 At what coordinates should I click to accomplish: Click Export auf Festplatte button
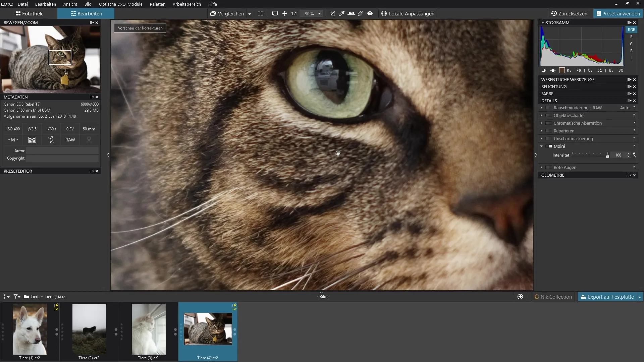[607, 297]
